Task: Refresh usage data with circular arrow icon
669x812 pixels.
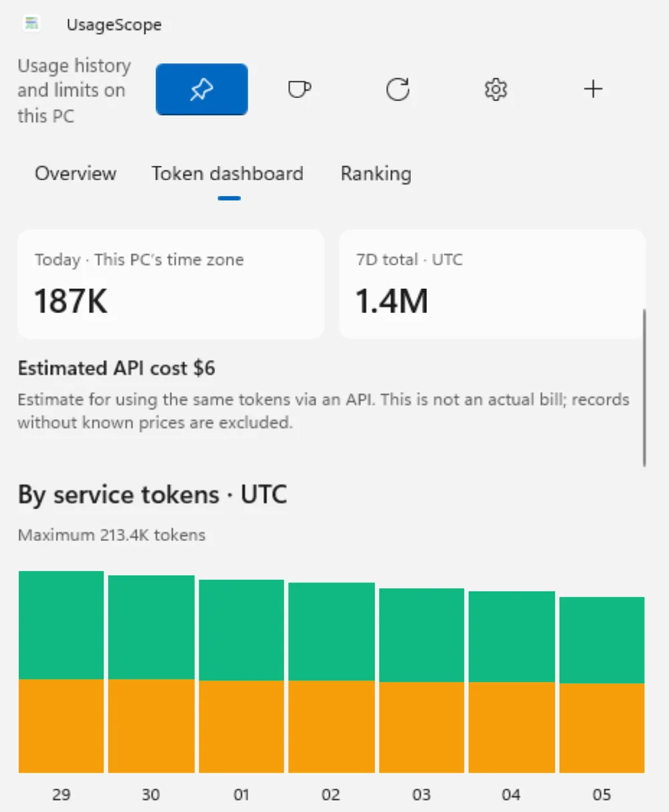Action: tap(397, 89)
